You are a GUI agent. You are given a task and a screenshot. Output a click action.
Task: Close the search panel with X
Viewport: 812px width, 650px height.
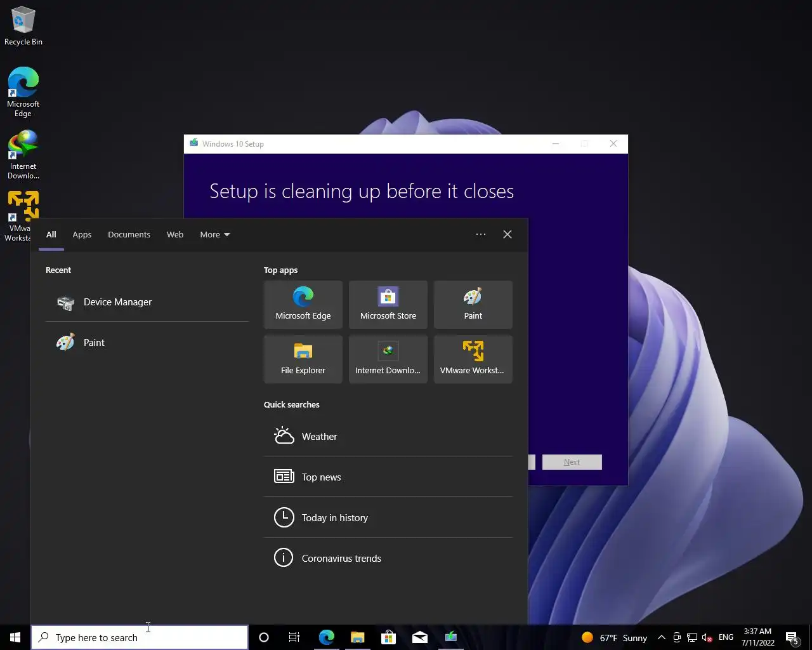point(507,234)
